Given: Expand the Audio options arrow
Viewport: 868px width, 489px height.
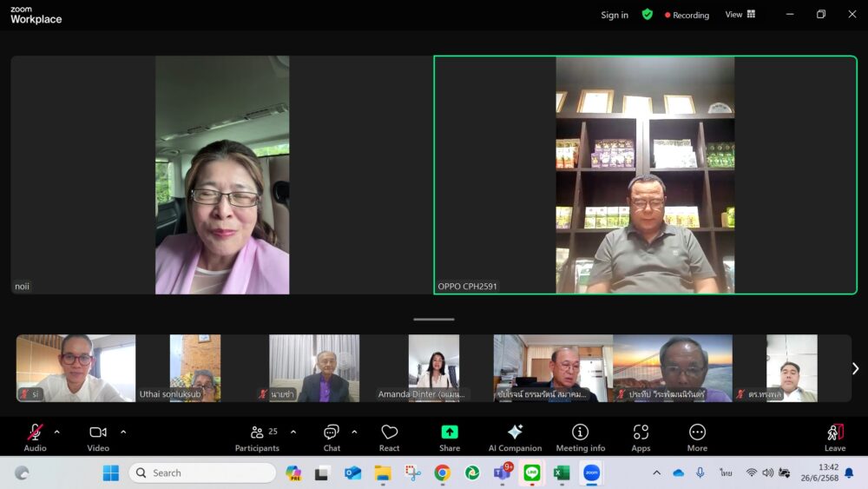Looking at the screenshot, I should point(57,432).
